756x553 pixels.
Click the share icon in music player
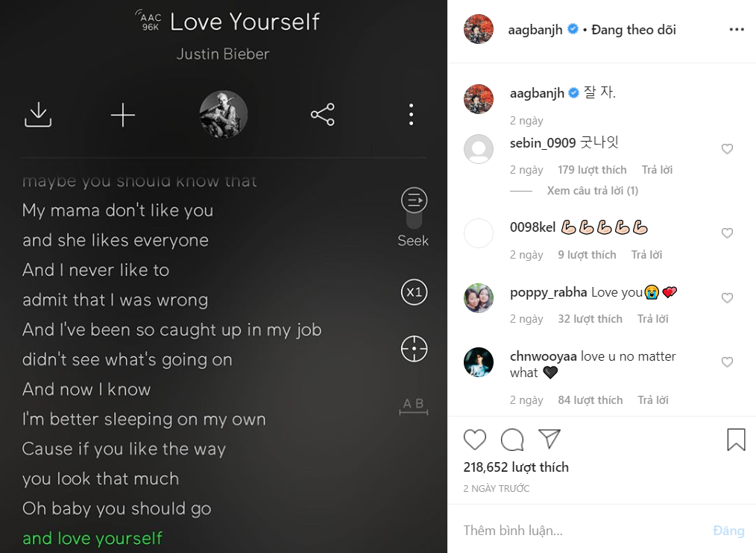pyautogui.click(x=322, y=115)
